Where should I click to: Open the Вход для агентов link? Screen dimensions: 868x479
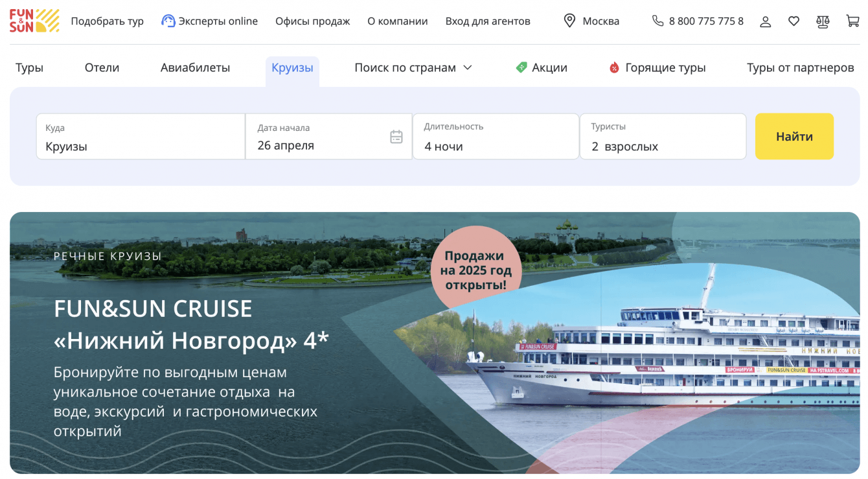(x=488, y=21)
